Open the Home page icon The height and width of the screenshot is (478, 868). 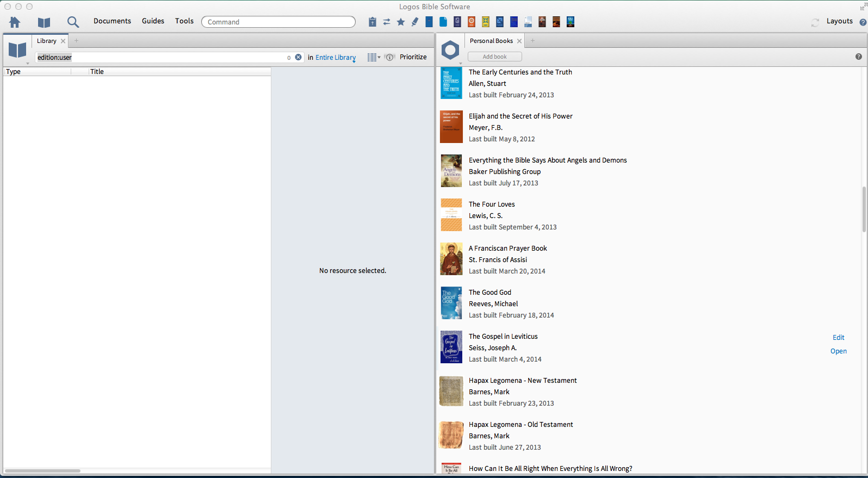click(15, 22)
